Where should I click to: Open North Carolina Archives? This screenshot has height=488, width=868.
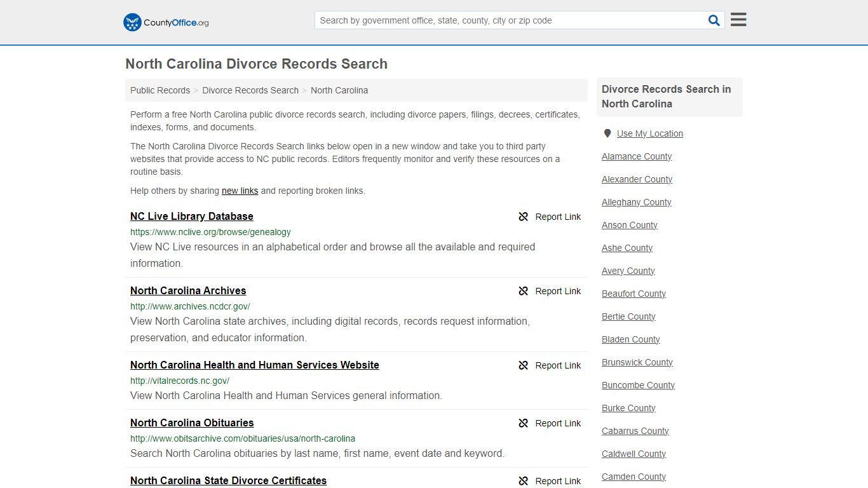[188, 290]
